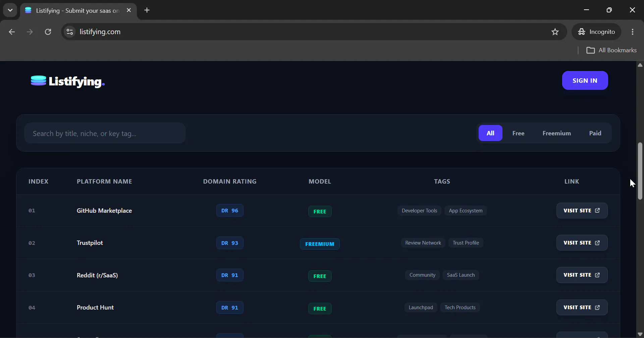Viewport: 644px width, 338px height.
Task: Click the MODEL column header
Action: click(320, 181)
